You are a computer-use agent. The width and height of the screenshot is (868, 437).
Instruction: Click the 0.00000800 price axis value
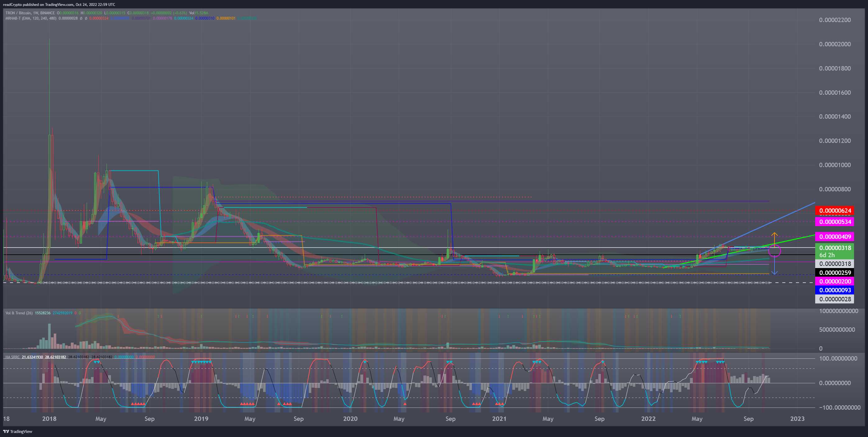835,189
